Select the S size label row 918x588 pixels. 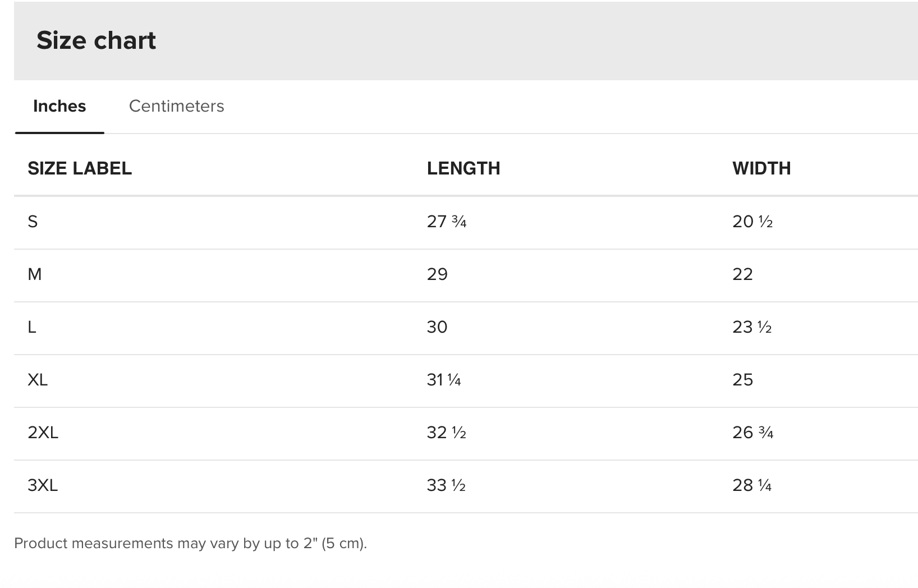click(x=466, y=222)
